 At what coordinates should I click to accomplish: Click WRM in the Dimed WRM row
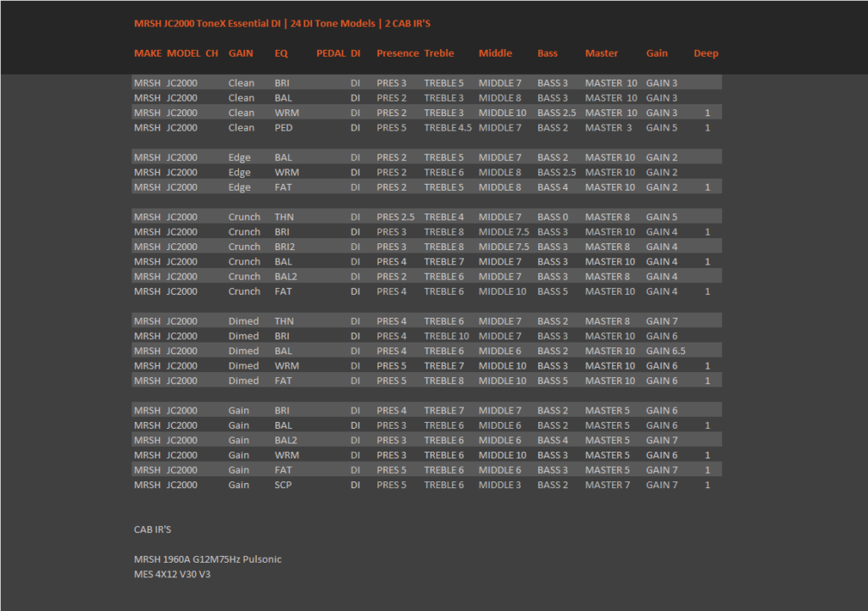tap(287, 366)
